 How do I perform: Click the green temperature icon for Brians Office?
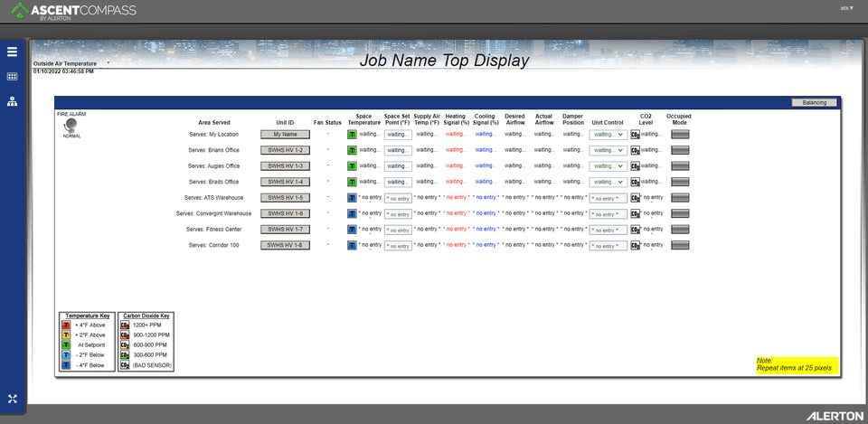pos(353,150)
